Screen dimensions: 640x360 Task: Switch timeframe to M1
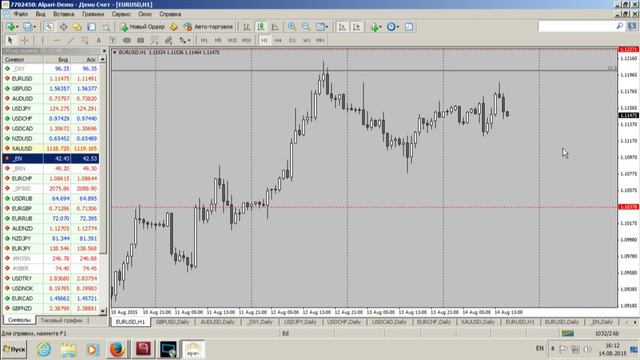point(204,40)
